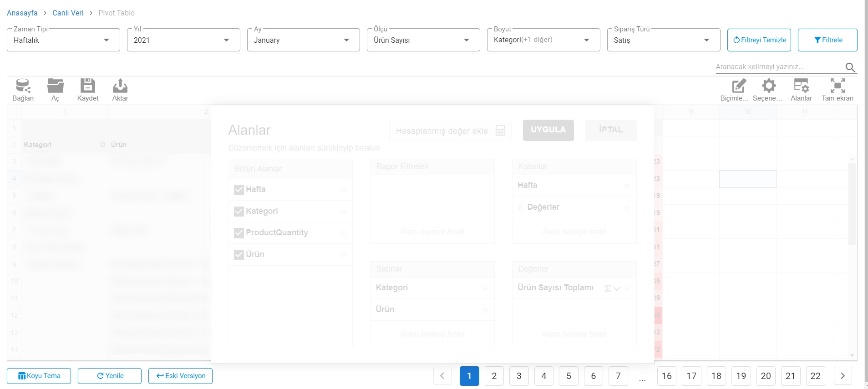This screenshot has height=389, width=868.
Task: Cancel the dialog with İPTAL
Action: (611, 130)
